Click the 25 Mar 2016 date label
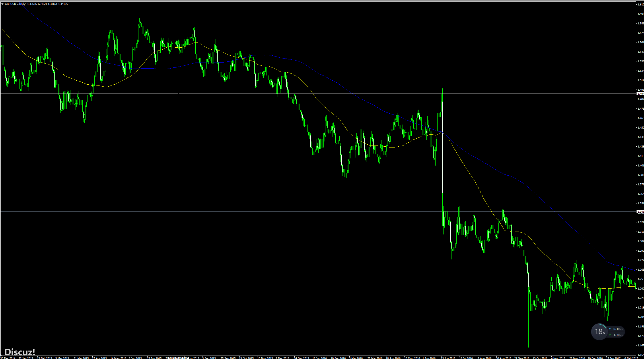This screenshot has width=644, height=359. point(375,358)
